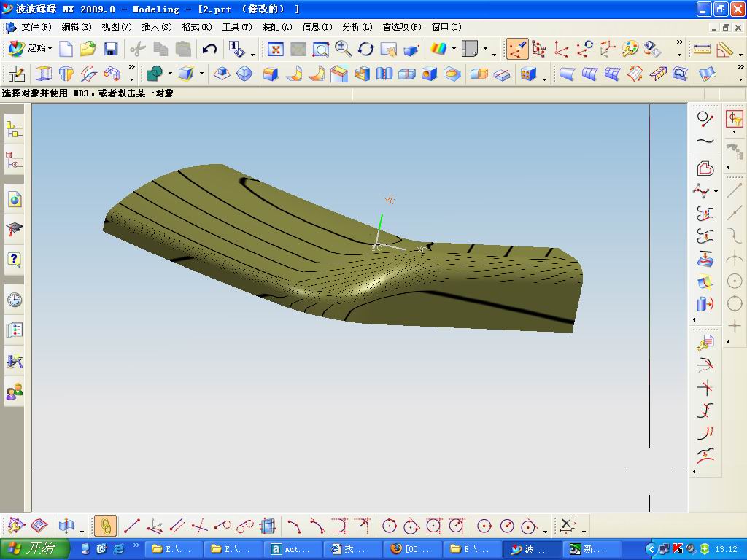
Task: Toggle the WCS display button
Action: [x=517, y=49]
